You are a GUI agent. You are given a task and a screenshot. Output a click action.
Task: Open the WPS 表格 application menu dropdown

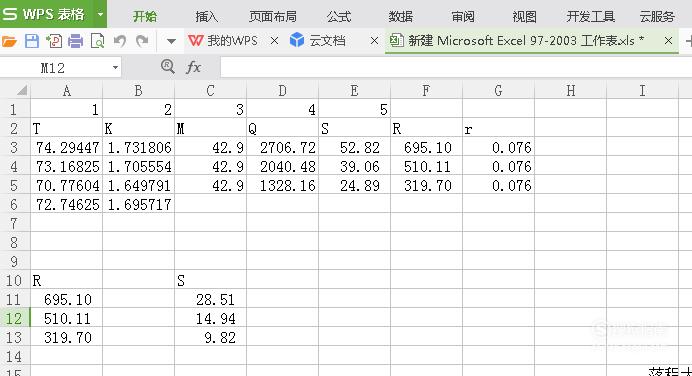tap(100, 14)
